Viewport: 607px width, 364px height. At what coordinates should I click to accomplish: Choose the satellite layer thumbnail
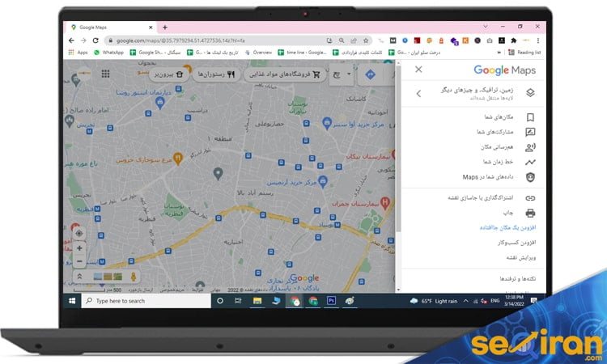117,277
